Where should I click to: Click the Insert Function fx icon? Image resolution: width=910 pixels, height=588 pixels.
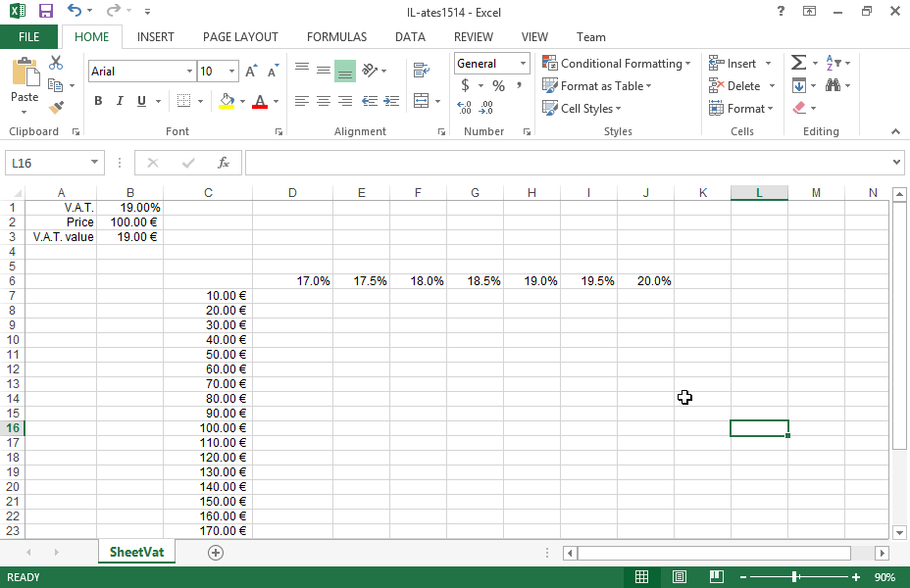[224, 163]
